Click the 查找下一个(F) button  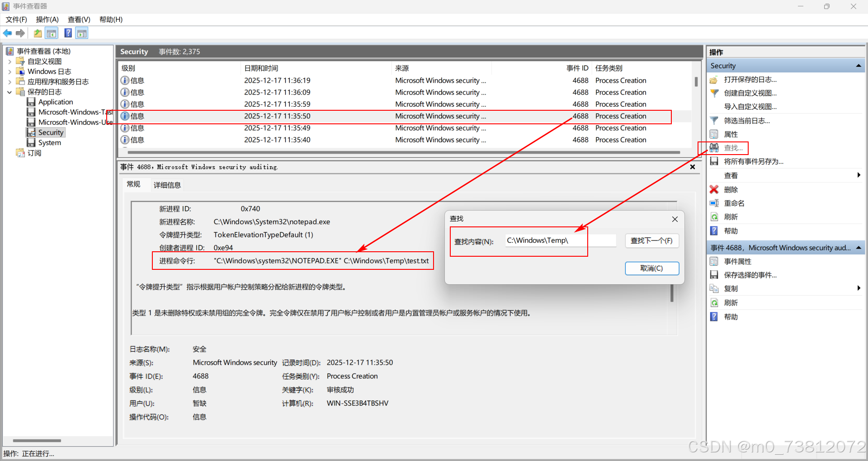[x=651, y=241]
